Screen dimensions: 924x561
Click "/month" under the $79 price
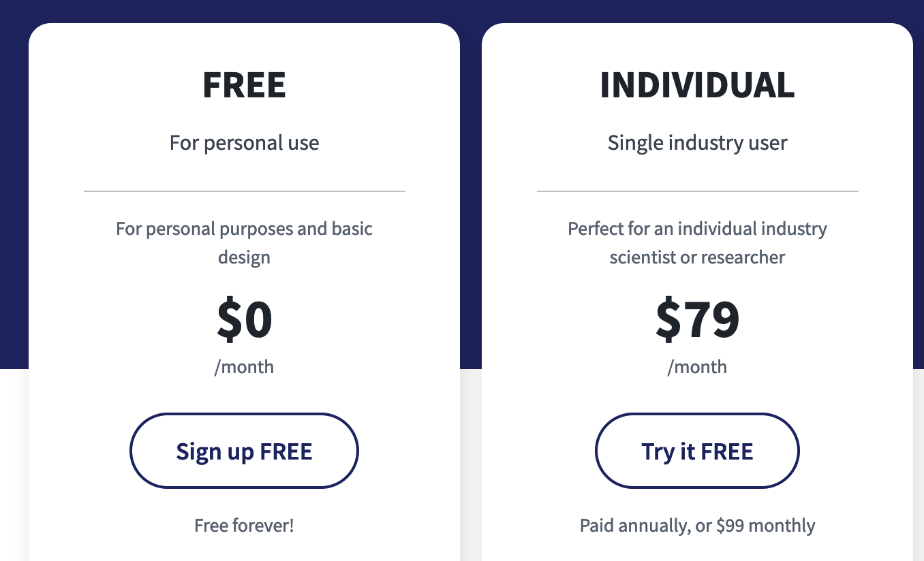pos(697,367)
